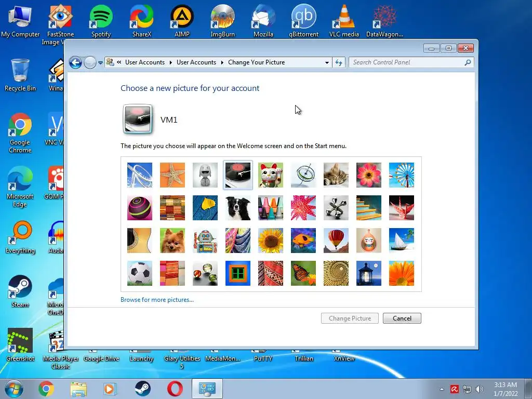Expand the arrow before Change Your Picture crumb
The height and width of the screenshot is (399, 532).
click(x=222, y=62)
